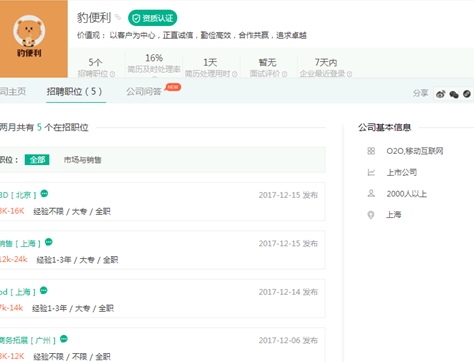Click the 12k-24k salary text

[x=14, y=259]
